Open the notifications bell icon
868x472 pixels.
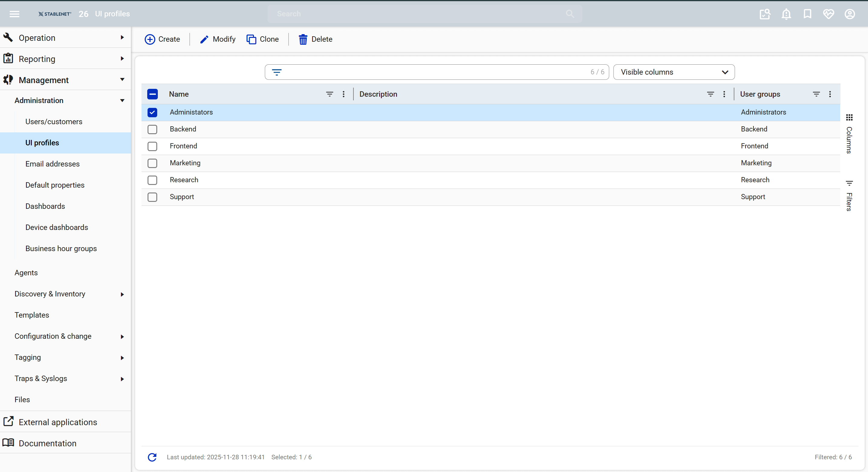coord(786,14)
